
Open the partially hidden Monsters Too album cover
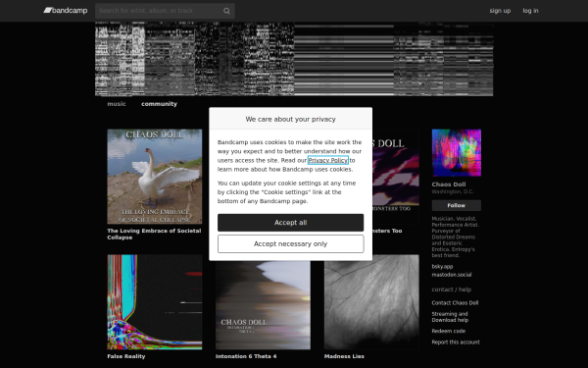point(396,177)
